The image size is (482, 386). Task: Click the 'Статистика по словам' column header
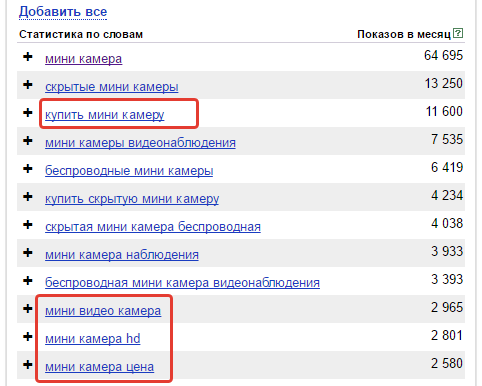81,34
